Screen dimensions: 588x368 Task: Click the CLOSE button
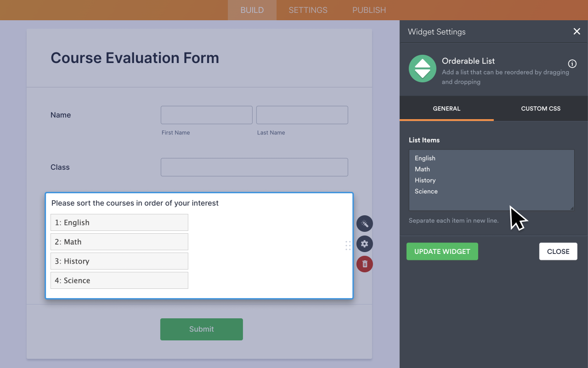click(x=558, y=252)
